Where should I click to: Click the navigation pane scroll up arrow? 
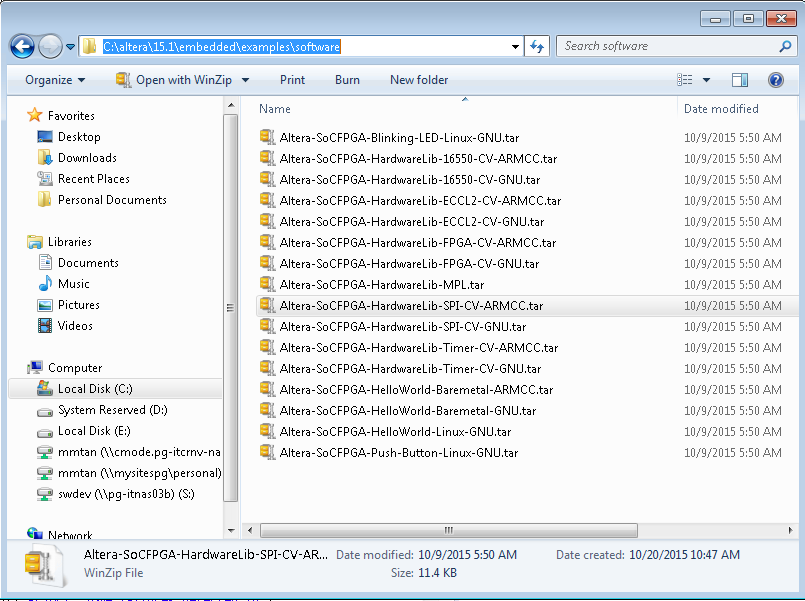pyautogui.click(x=231, y=105)
